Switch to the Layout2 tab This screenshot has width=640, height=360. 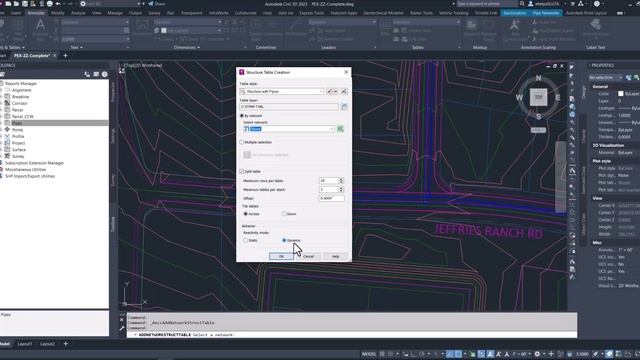pyautogui.click(x=47, y=344)
